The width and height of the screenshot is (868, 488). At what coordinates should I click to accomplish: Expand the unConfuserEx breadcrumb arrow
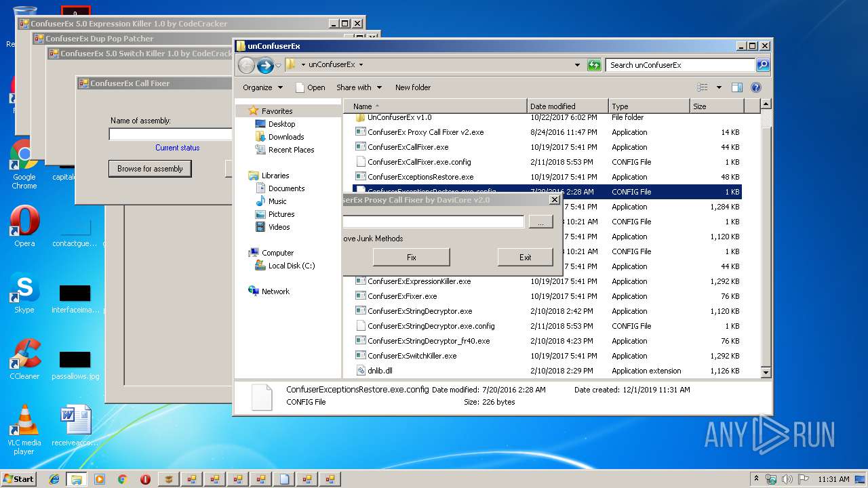pos(361,65)
